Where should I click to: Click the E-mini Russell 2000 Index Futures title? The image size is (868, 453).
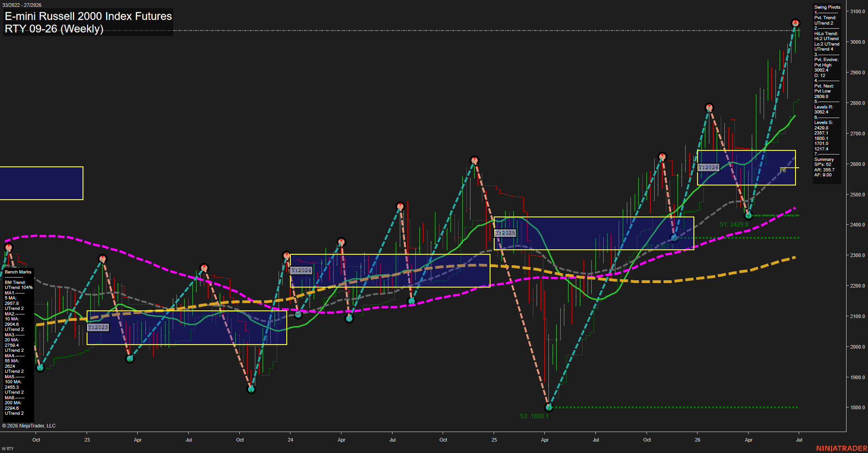(x=88, y=16)
